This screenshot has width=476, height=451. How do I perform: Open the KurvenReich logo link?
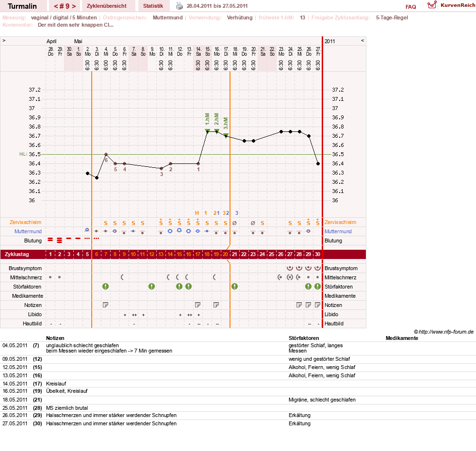(x=451, y=5)
